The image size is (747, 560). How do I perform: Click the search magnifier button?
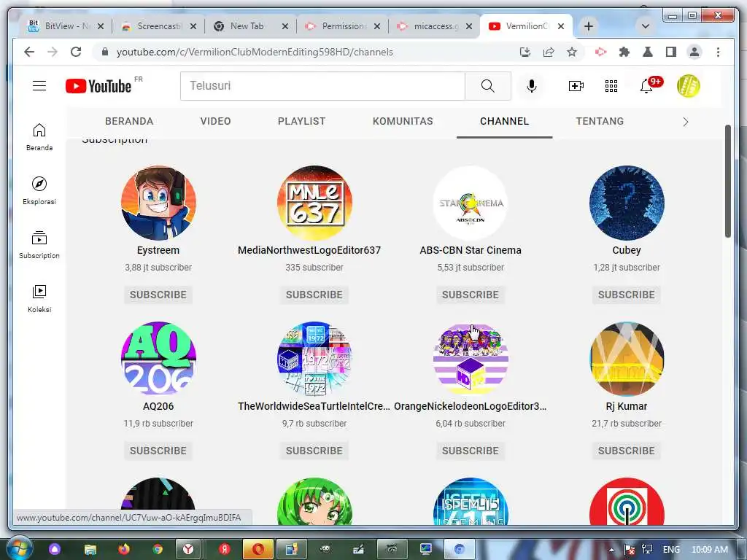point(488,86)
